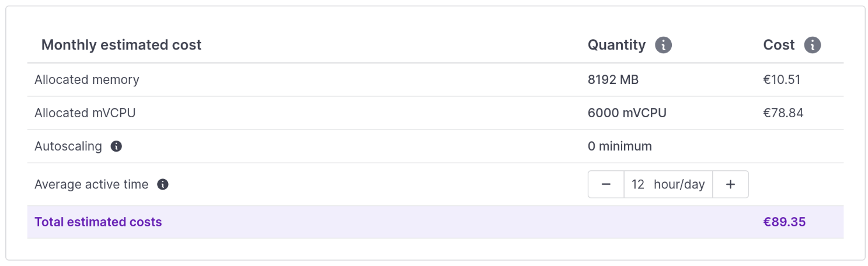The width and height of the screenshot is (868, 266).
Task: Click the Cost column header text
Action: point(779,45)
